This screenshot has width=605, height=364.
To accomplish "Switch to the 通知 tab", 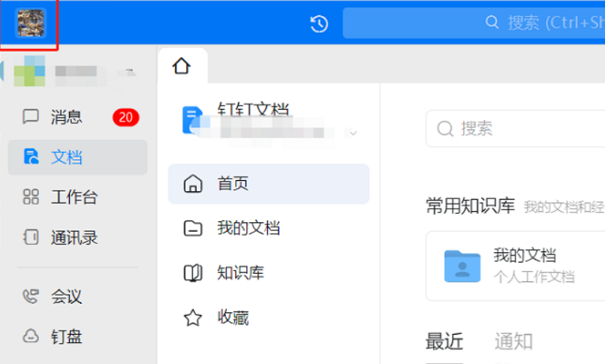I will coord(513,342).
